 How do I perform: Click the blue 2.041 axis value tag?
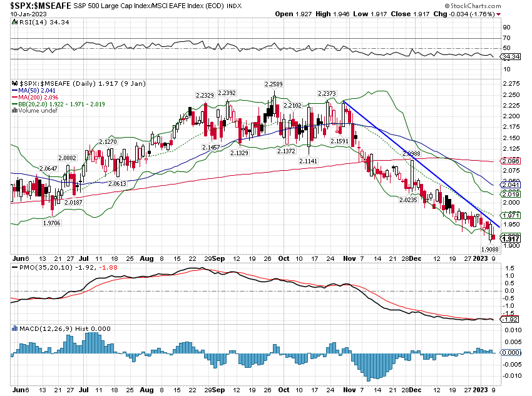pos(511,185)
